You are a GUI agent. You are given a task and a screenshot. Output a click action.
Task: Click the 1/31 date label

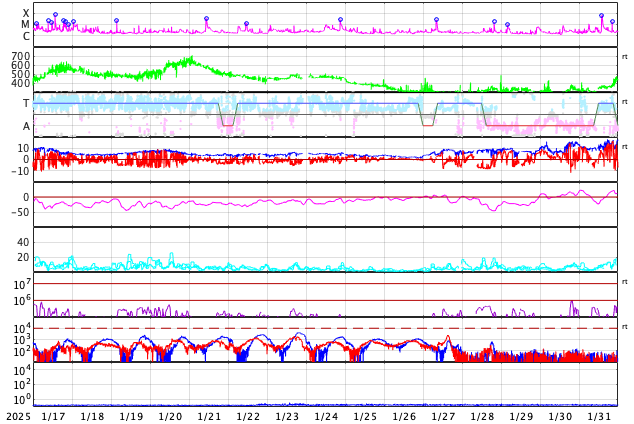point(599,416)
